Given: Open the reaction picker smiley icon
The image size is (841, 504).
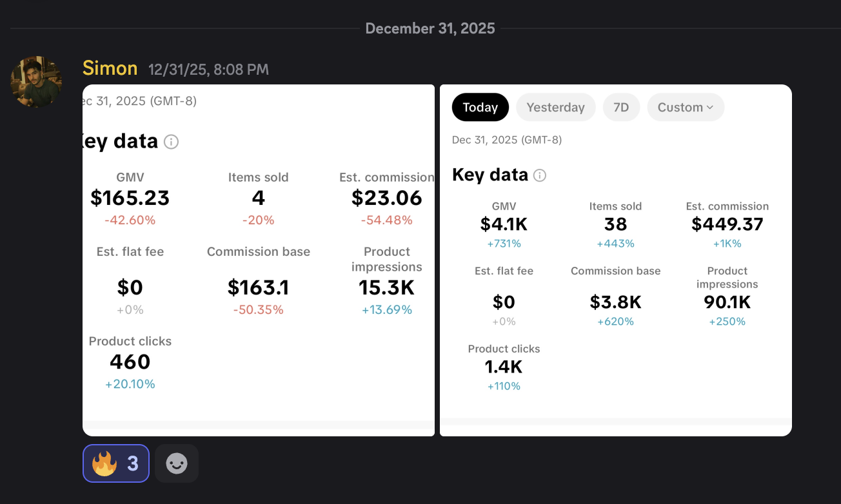Looking at the screenshot, I should (x=176, y=463).
